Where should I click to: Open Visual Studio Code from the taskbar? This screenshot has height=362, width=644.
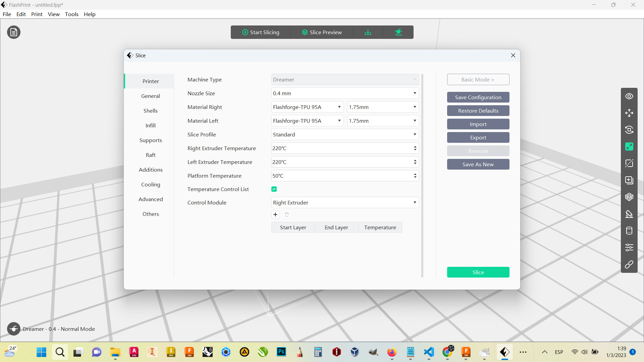coord(429,352)
